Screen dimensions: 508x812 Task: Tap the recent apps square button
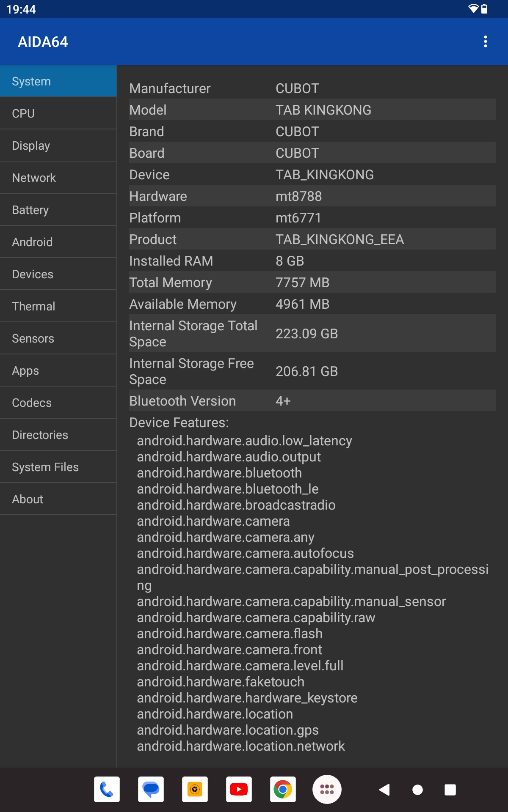[450, 790]
